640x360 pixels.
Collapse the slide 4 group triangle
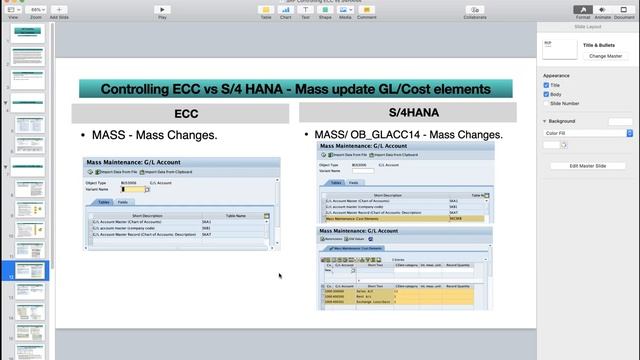6,102
